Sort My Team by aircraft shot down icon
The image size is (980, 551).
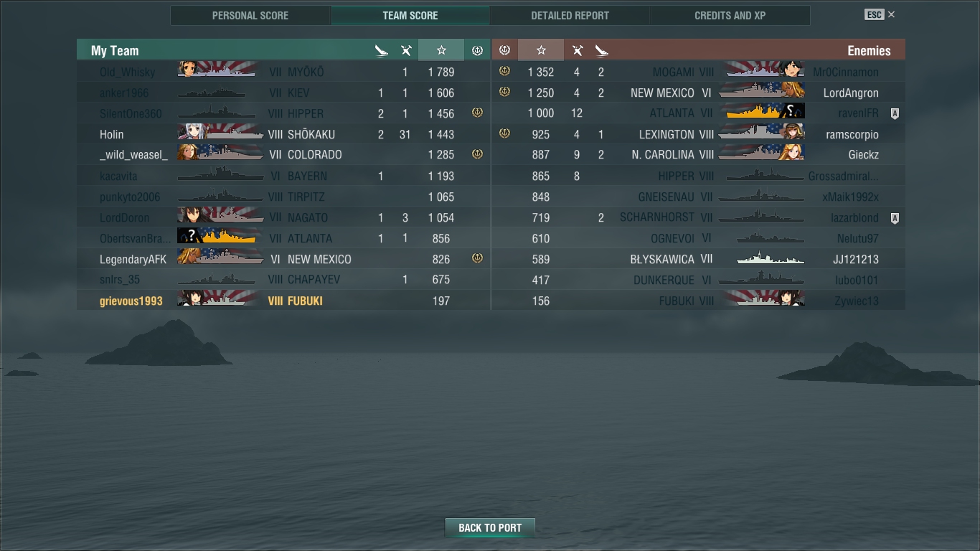(x=406, y=50)
